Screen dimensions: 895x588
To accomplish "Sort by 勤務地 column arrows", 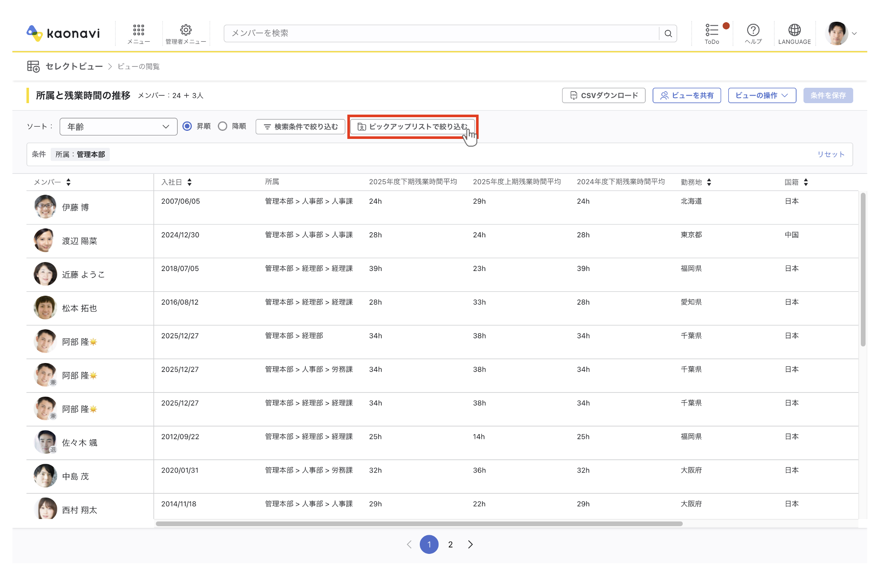I will [x=709, y=182].
